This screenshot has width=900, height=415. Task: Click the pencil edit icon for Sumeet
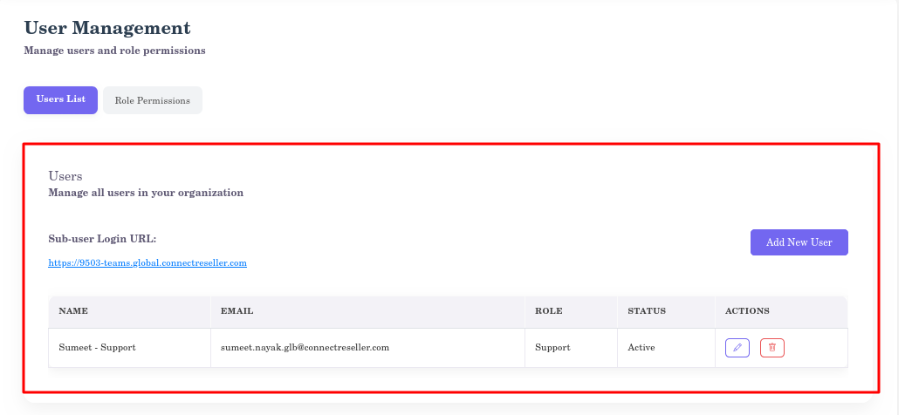tap(737, 347)
